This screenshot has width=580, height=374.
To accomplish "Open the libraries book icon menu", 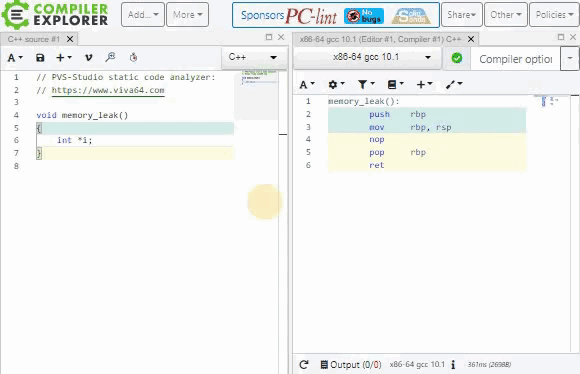I will (x=395, y=85).
